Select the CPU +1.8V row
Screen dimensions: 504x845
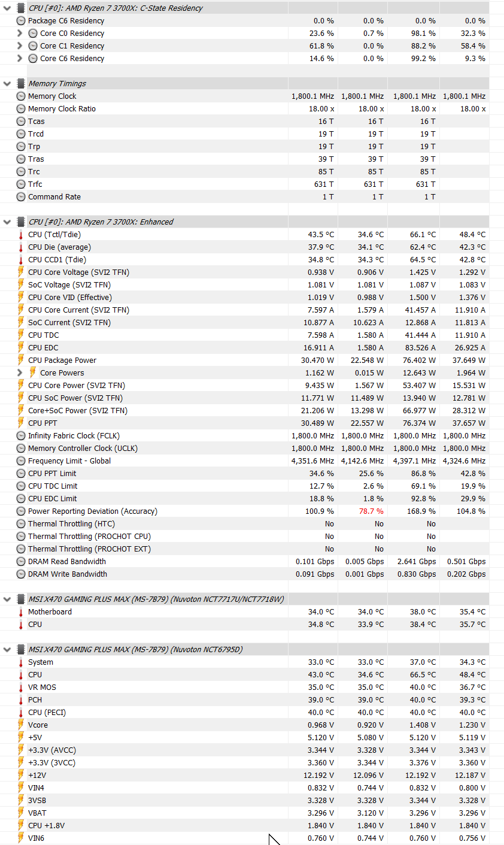[x=245, y=826]
